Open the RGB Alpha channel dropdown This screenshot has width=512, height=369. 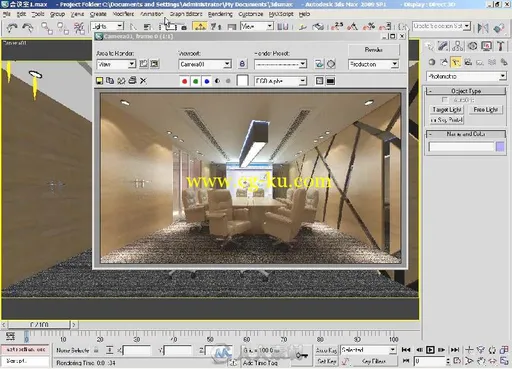point(302,81)
